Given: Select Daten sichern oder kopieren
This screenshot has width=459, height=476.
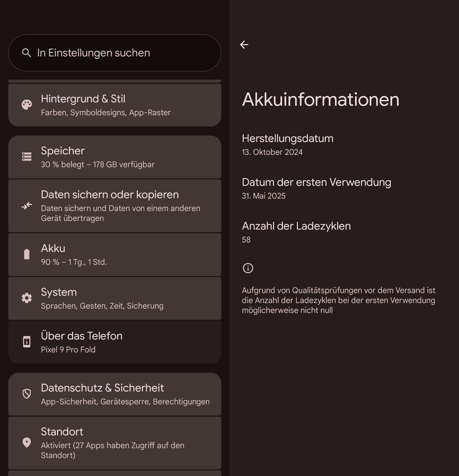Looking at the screenshot, I should click(x=115, y=206).
